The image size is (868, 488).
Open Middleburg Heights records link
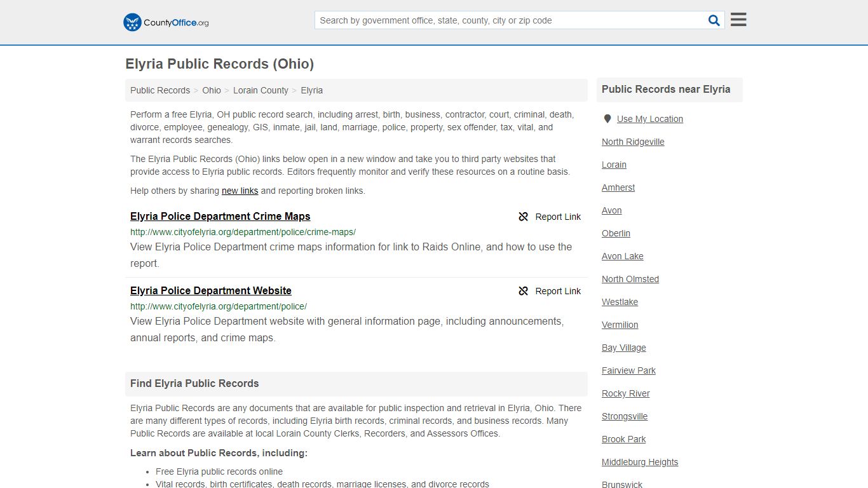point(640,462)
